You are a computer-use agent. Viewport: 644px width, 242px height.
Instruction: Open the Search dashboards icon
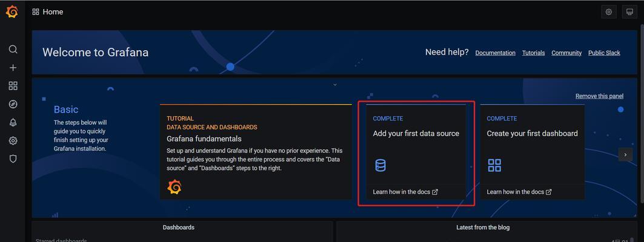click(x=13, y=49)
